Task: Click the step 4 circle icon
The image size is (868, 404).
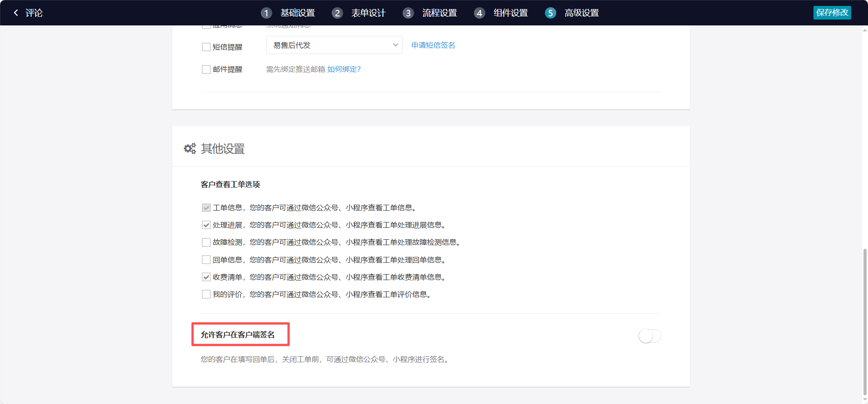Action: (479, 13)
